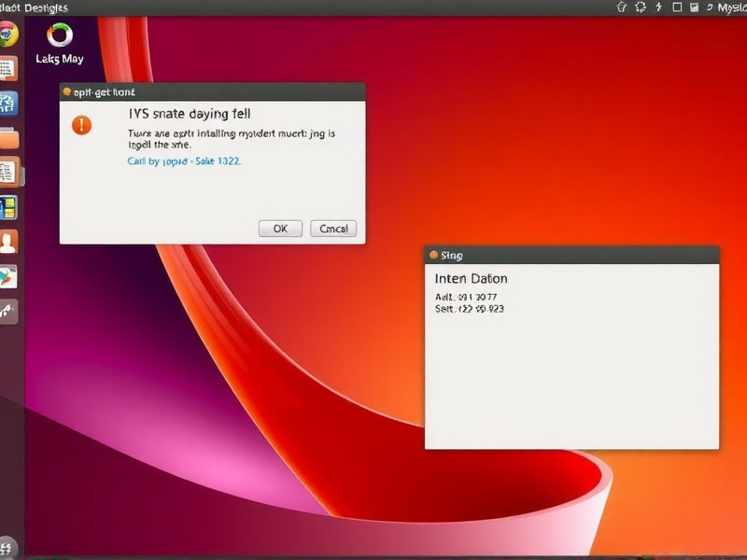Click the Bluetooth indicator in the menu bar
Image resolution: width=747 pixels, height=560 pixels.
658,7
